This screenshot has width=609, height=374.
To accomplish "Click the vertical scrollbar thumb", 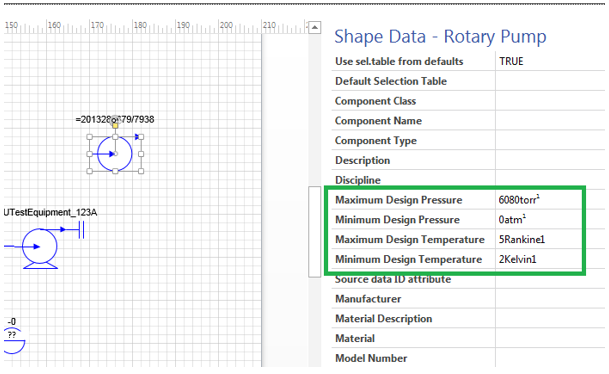I will point(315,231).
